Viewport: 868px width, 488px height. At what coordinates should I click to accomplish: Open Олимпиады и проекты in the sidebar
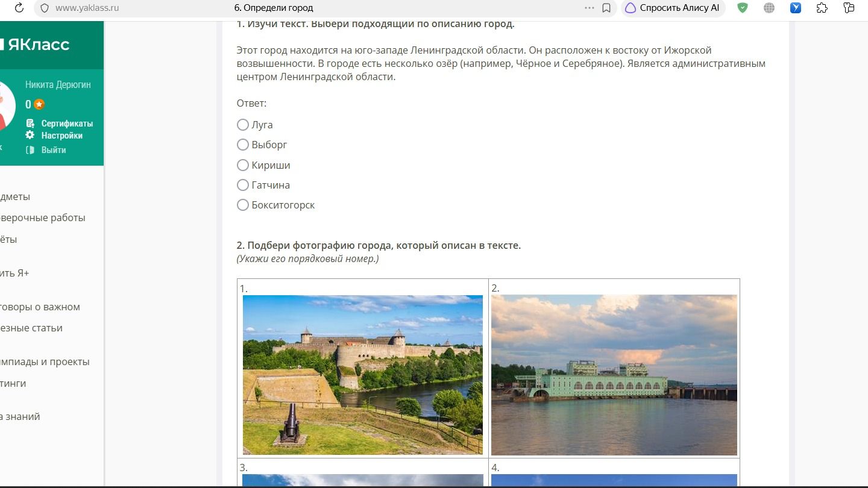[x=45, y=362]
